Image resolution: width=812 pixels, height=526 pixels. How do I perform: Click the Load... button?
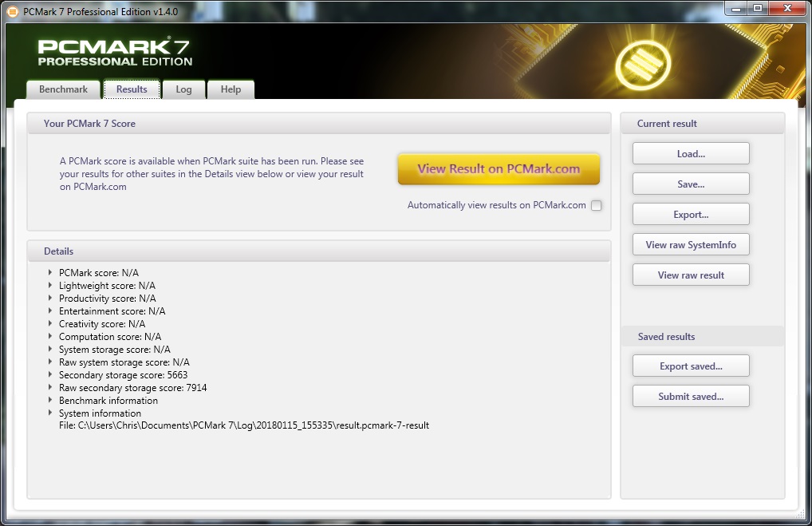pyautogui.click(x=691, y=153)
